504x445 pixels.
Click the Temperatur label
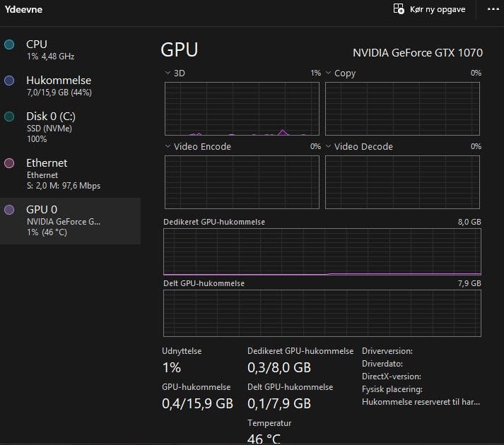pos(269,423)
